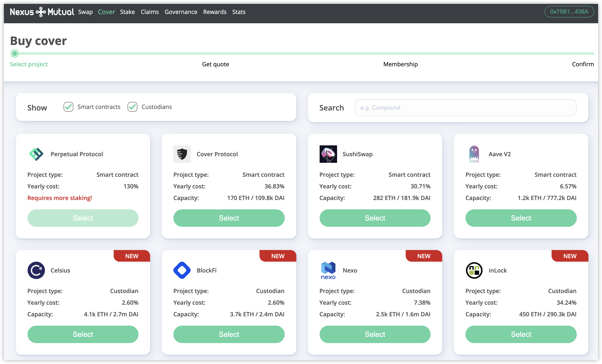Screen dimensions: 602x364
Task: Click the inLock card title
Action: click(498, 270)
